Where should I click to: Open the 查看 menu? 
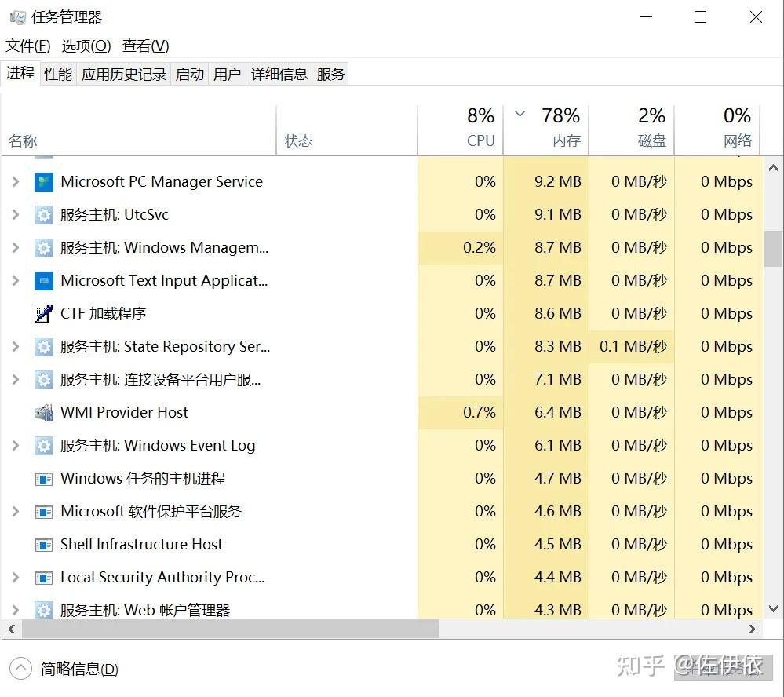pos(144,46)
